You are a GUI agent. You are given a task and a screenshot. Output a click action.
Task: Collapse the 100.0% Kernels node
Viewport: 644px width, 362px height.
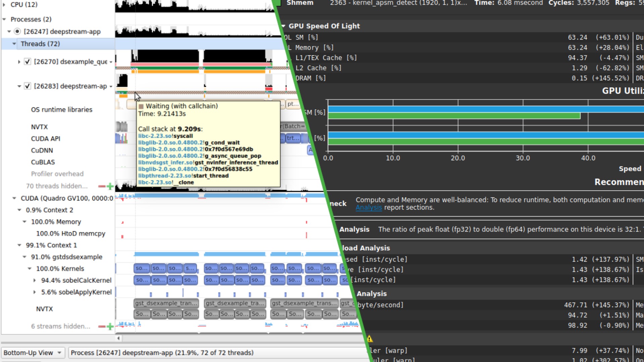pos(30,269)
